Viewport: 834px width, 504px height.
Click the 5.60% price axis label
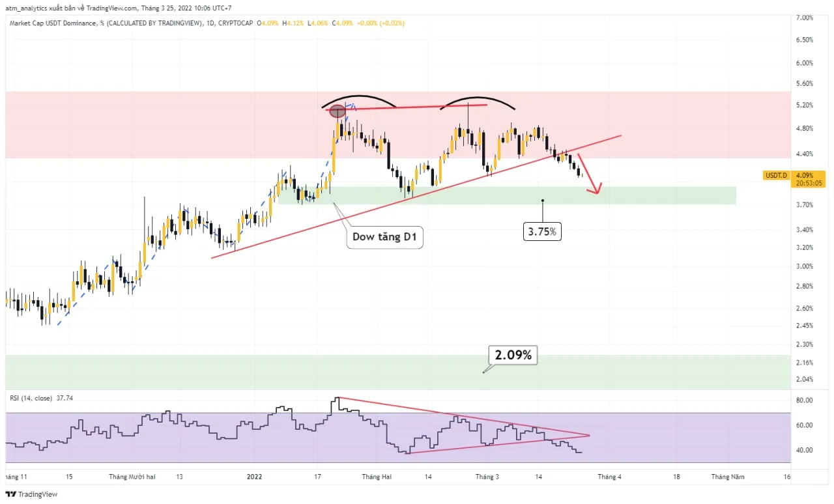click(805, 83)
